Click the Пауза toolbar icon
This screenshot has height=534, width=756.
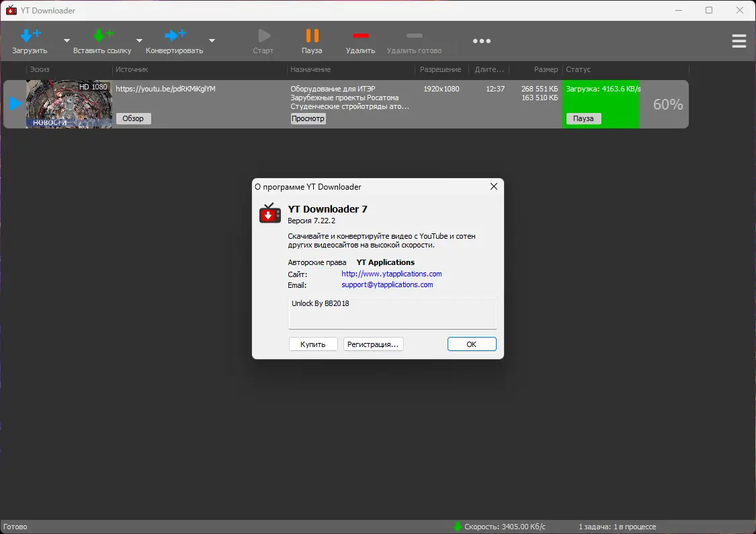pyautogui.click(x=312, y=36)
